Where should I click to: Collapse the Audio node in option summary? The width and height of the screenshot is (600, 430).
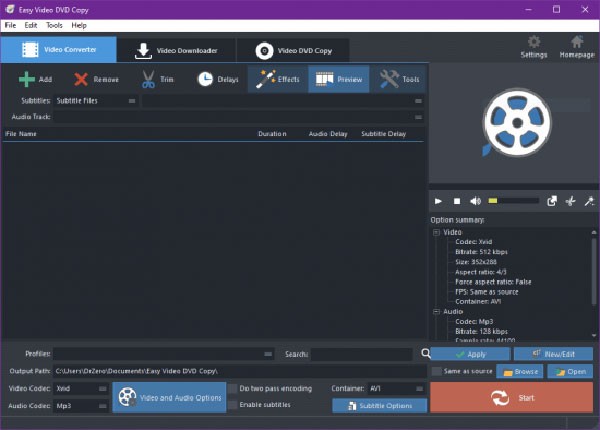[436, 311]
